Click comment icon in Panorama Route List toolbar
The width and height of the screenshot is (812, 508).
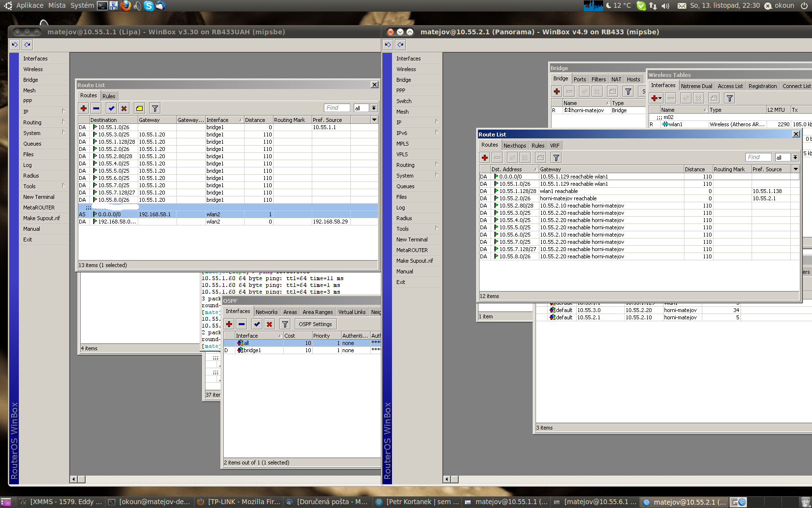click(x=541, y=158)
